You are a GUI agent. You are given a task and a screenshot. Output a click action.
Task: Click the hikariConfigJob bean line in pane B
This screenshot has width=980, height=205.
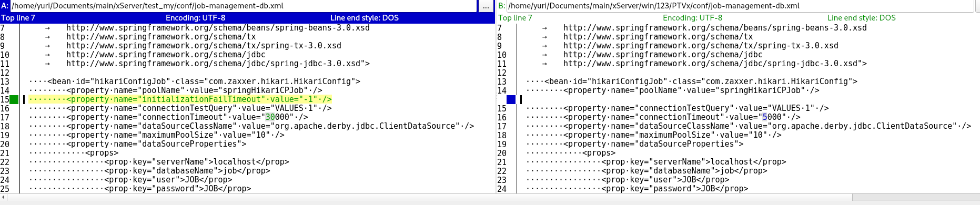click(692, 81)
